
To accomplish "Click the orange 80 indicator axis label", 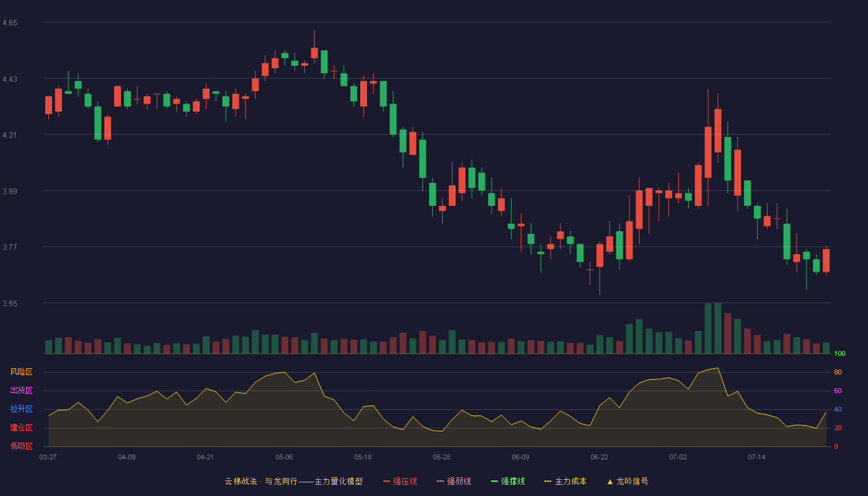I will (x=838, y=372).
